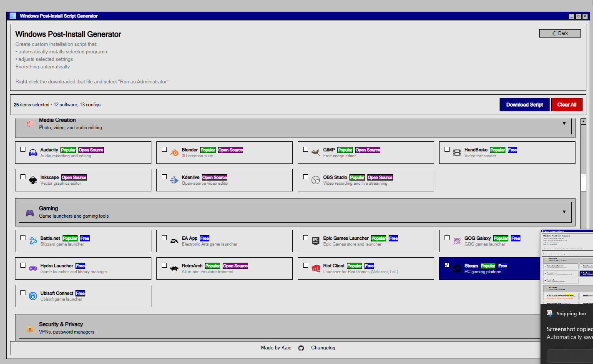Click the Open Source tag on Kdenlive
The image size is (593, 364).
tap(215, 178)
